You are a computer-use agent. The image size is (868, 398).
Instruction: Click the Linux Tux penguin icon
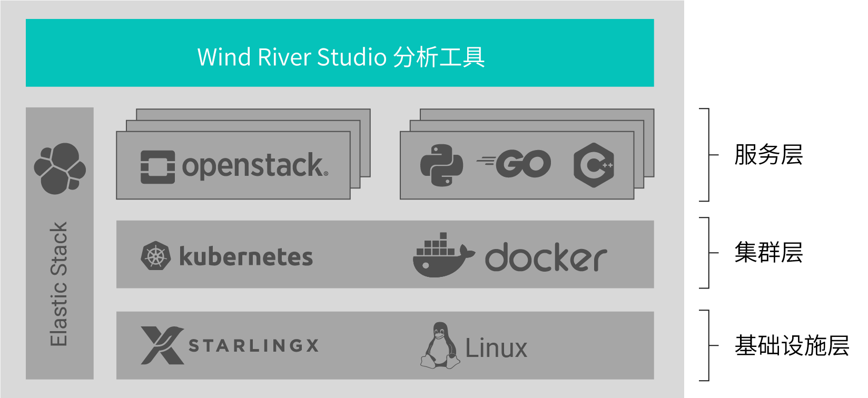[x=440, y=345]
